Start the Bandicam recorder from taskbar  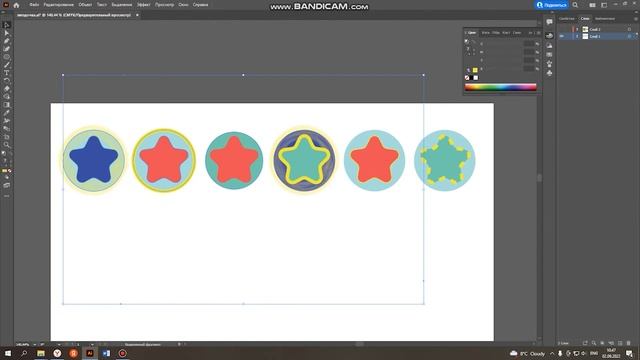click(122, 353)
